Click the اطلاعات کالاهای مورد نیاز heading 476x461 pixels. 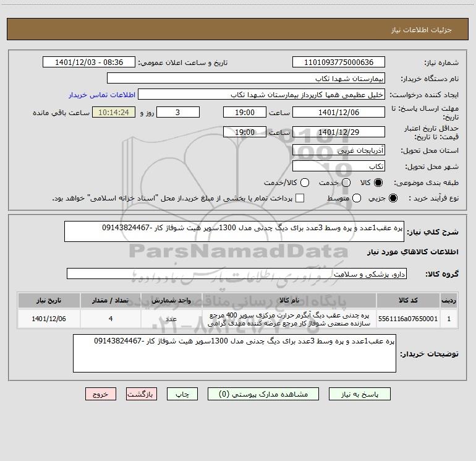(x=412, y=252)
